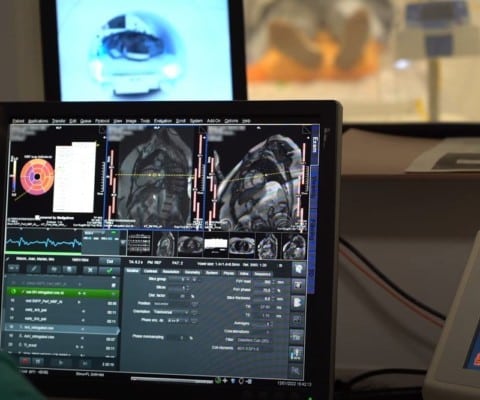Switch to the Contrast parameter tab
480x400 pixels.
click(x=150, y=271)
